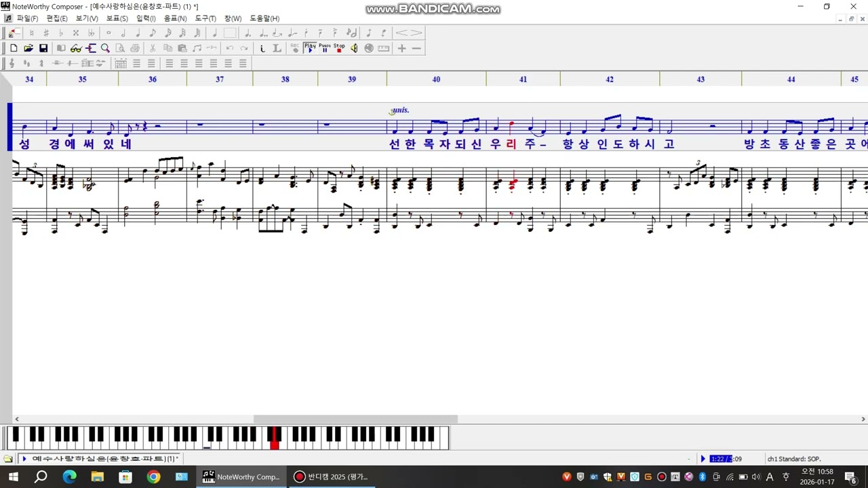Screen dimensions: 868x488
Task: Open an existing song file
Action: click(28, 48)
